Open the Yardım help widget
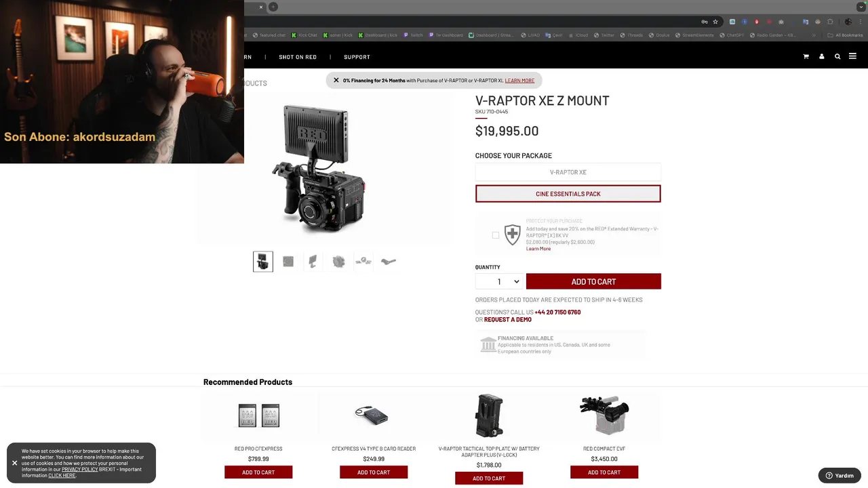868x488 pixels. 840,475
